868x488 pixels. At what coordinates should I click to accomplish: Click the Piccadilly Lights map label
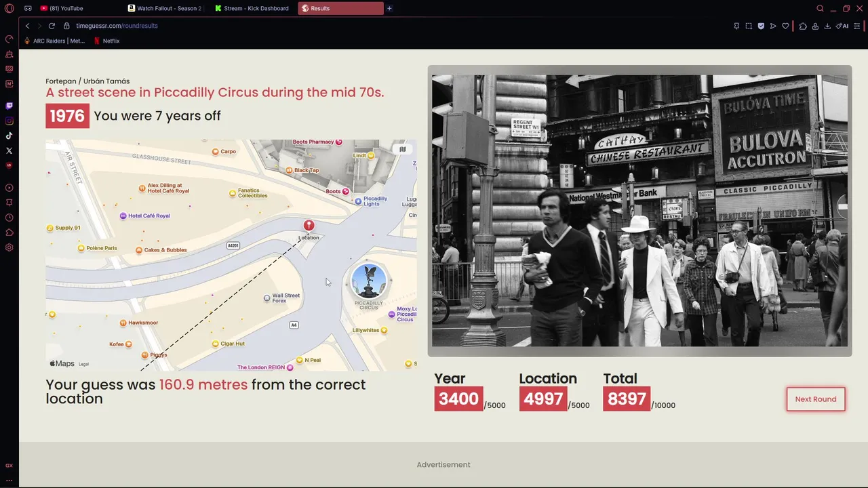[x=370, y=201]
